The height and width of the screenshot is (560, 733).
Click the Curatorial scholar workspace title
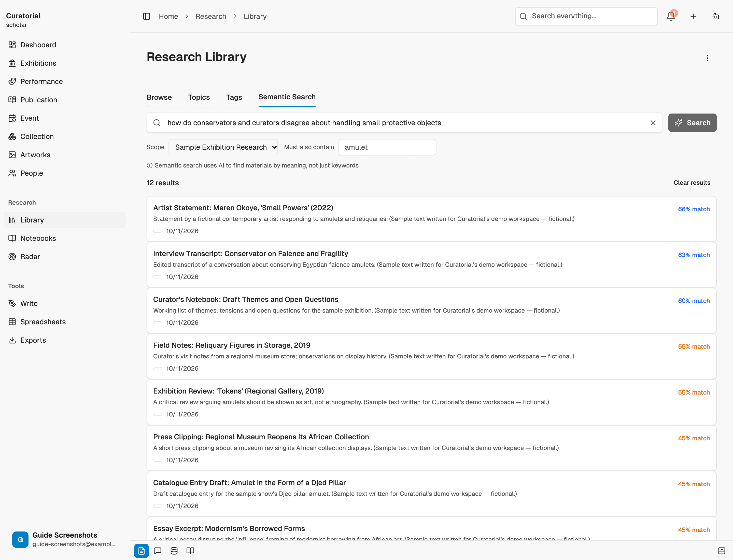click(x=23, y=20)
